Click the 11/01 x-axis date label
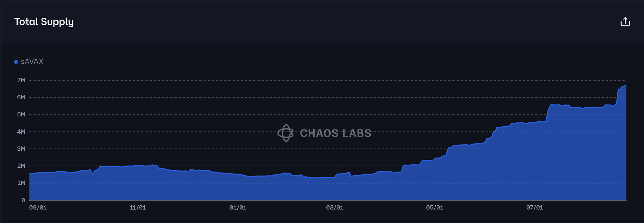644x223 pixels. [x=138, y=208]
